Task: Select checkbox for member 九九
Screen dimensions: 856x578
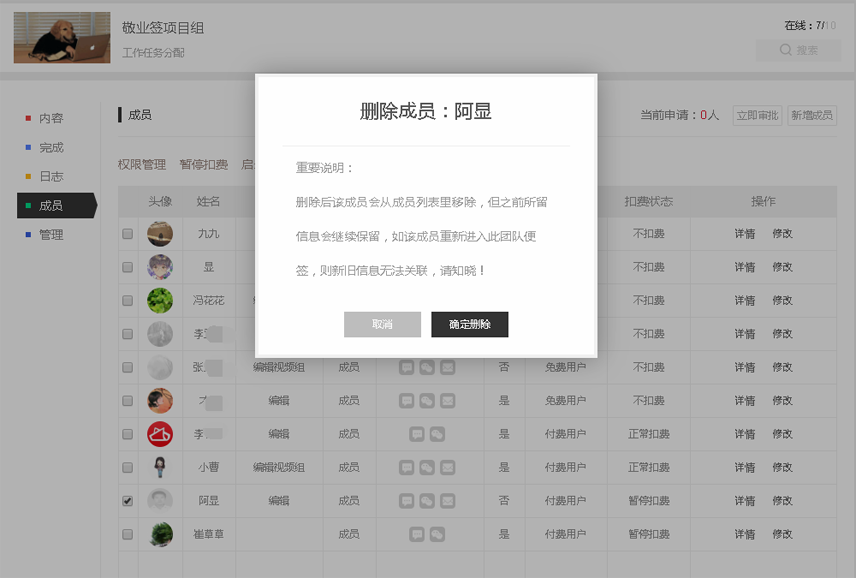Action: (x=128, y=234)
